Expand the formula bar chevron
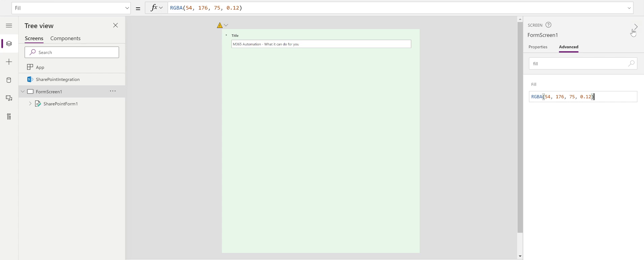The image size is (644, 260). click(629, 8)
